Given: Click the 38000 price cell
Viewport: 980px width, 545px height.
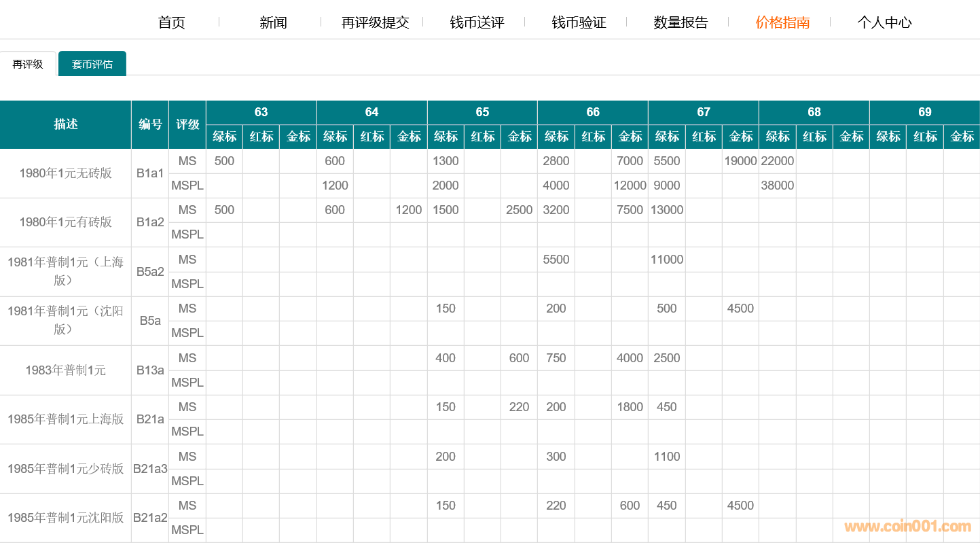Looking at the screenshot, I should pos(777,186).
